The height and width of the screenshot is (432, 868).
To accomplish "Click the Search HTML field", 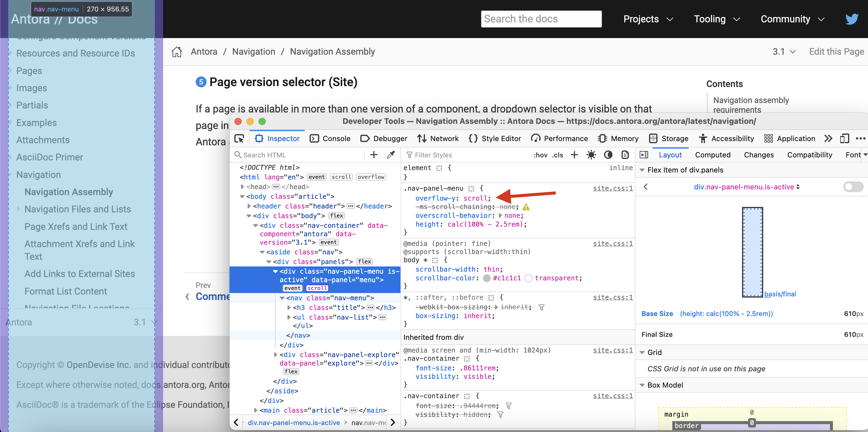I will pyautogui.click(x=298, y=155).
